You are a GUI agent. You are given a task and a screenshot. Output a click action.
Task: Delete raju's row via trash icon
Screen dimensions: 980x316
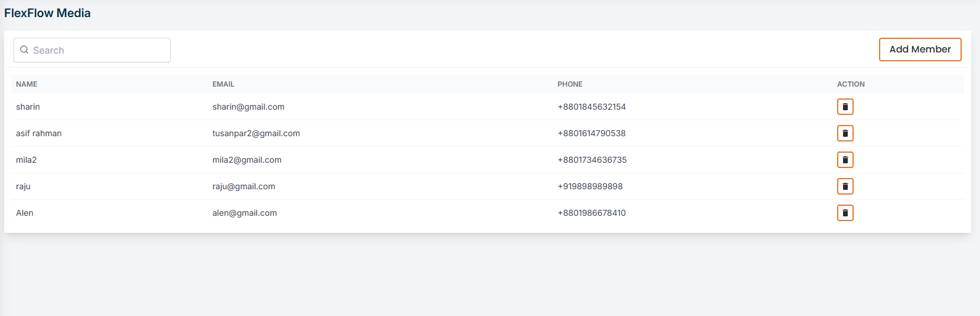845,186
